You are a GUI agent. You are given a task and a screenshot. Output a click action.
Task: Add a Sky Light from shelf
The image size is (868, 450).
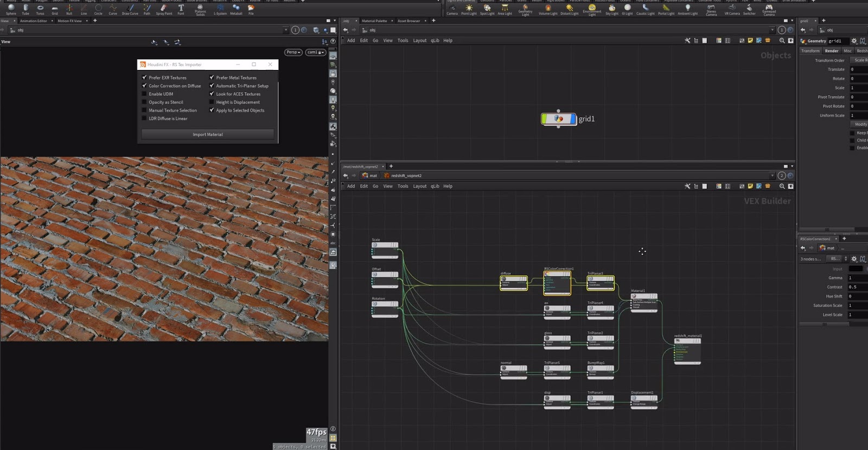pos(612,9)
